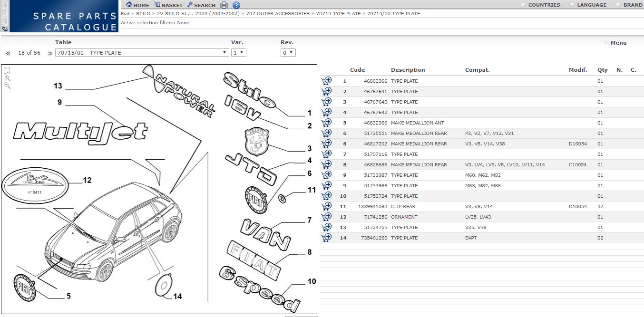Open the Rev. dropdown
Screen dimensions: 644x317
[x=288, y=53]
